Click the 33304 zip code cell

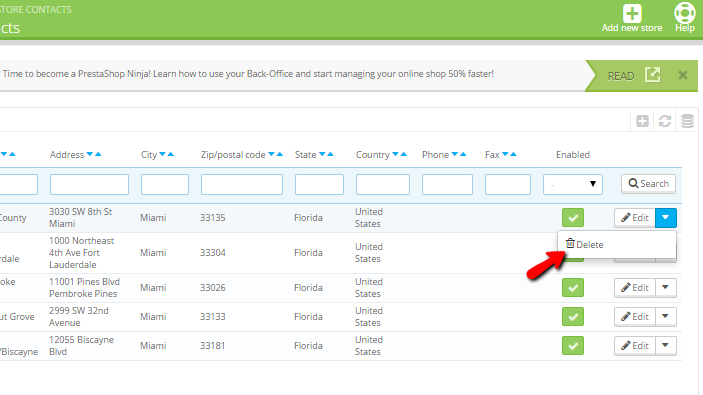tap(213, 253)
